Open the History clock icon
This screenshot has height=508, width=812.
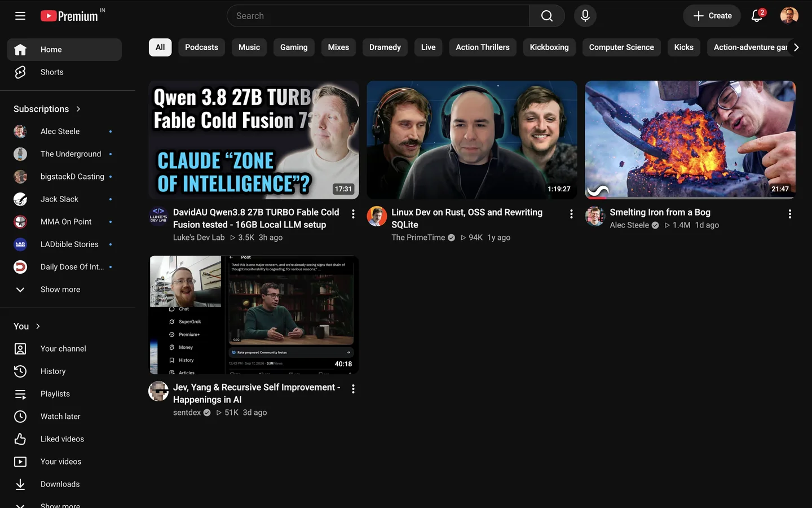click(x=20, y=371)
